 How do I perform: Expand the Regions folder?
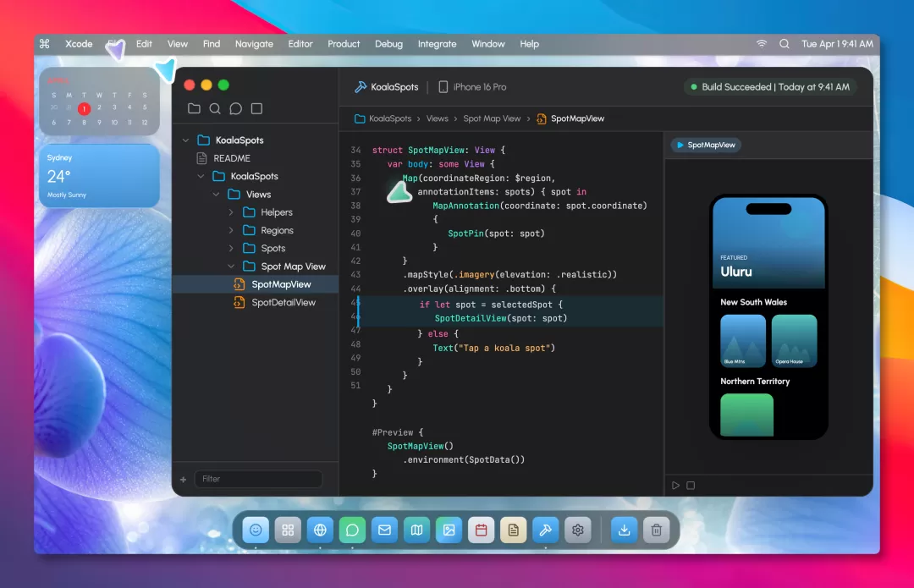click(x=231, y=230)
